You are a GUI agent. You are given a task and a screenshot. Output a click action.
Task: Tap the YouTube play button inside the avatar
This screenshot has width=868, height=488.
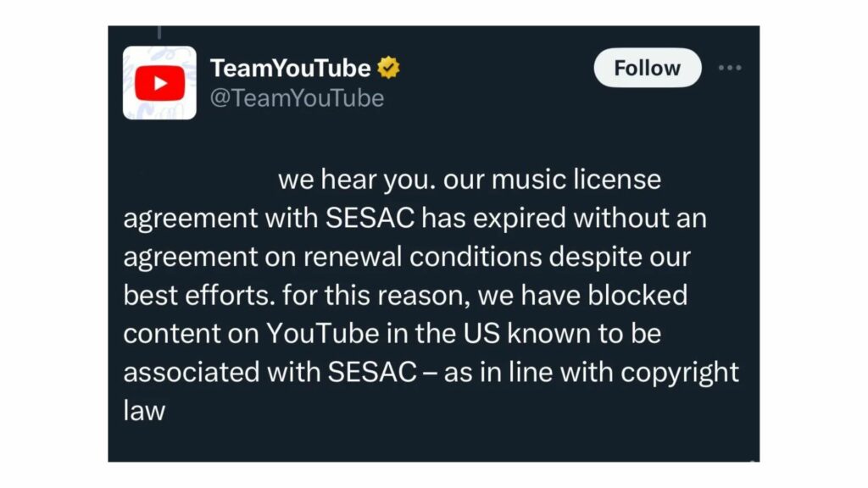[x=159, y=82]
